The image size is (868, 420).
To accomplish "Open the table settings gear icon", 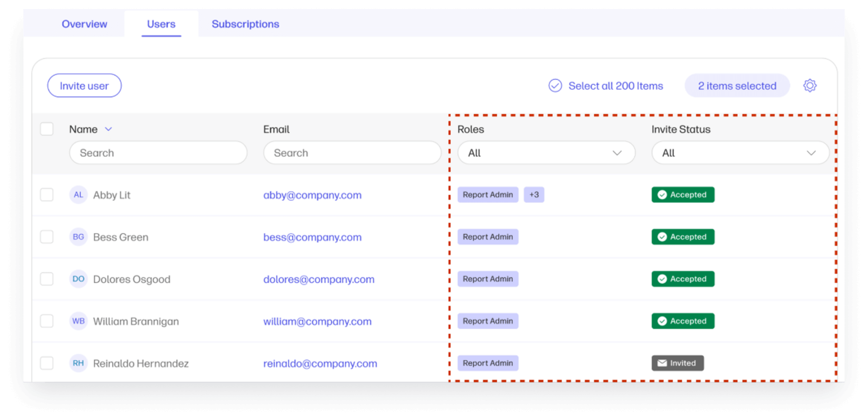I will click(x=810, y=86).
